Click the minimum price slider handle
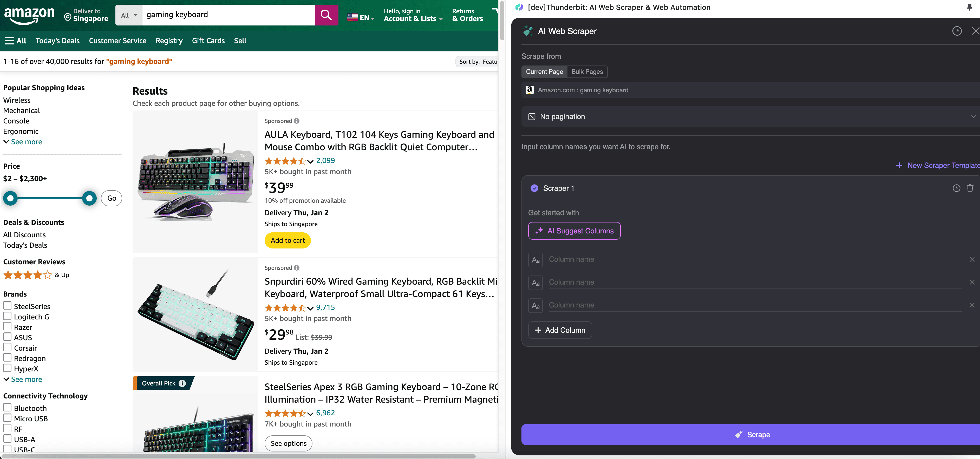This screenshot has height=459, width=980. 10,198
